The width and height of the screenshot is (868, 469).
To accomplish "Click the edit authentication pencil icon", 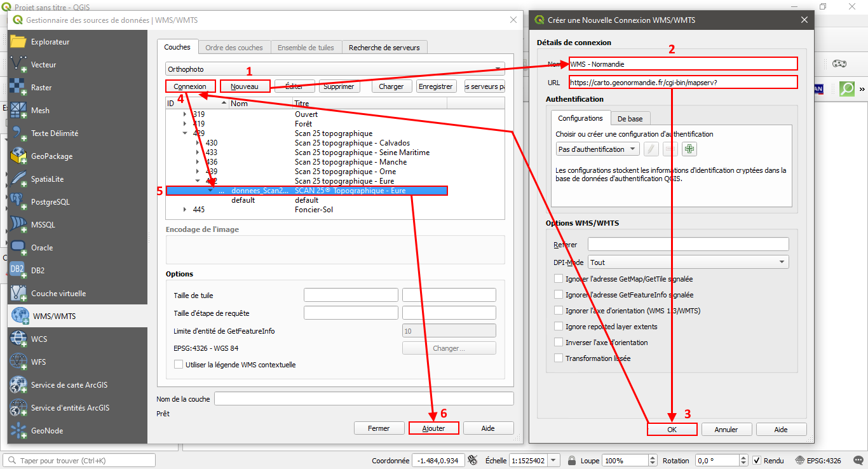I will tap(651, 149).
